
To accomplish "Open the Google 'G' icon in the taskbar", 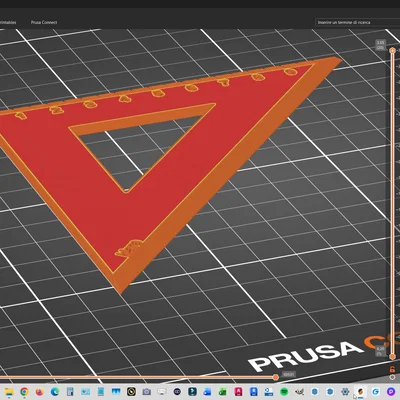I will tap(376, 391).
